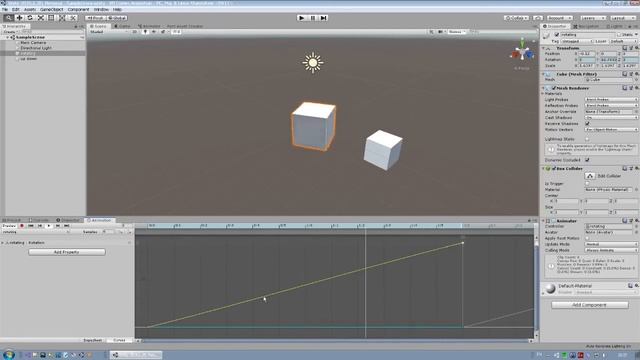Open the Layers dropdown
The width and height of the screenshot is (640, 360).
click(593, 18)
